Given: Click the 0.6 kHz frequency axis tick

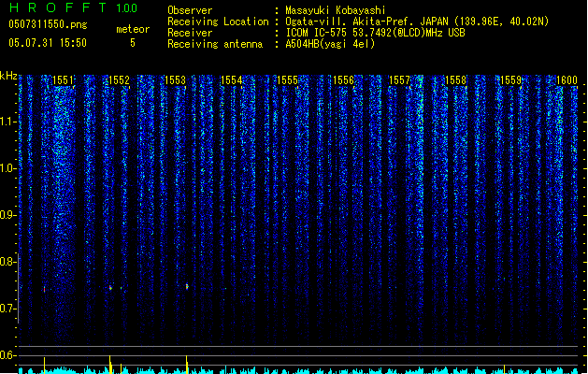Looking at the screenshot, I should 8,355.
